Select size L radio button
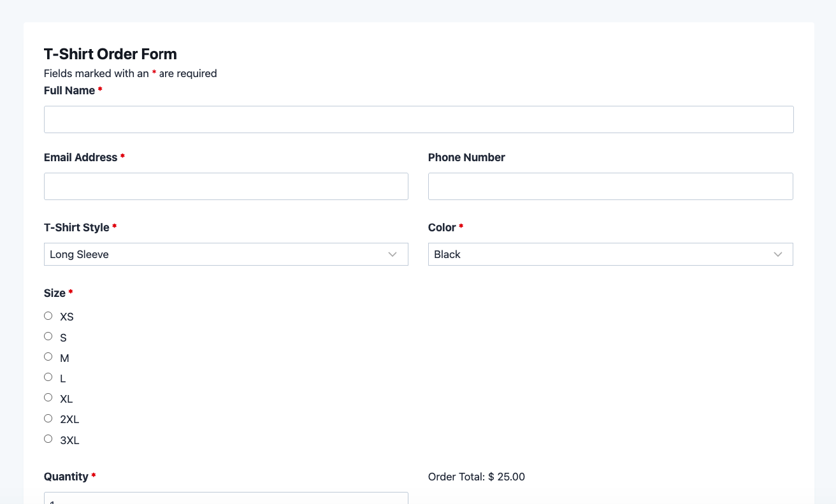 (x=48, y=377)
